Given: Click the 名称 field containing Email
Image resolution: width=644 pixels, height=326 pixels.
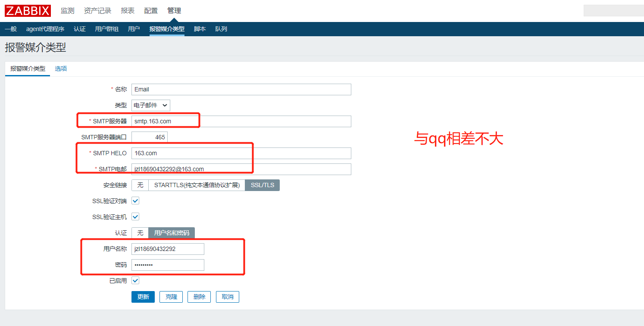Looking at the screenshot, I should point(241,89).
